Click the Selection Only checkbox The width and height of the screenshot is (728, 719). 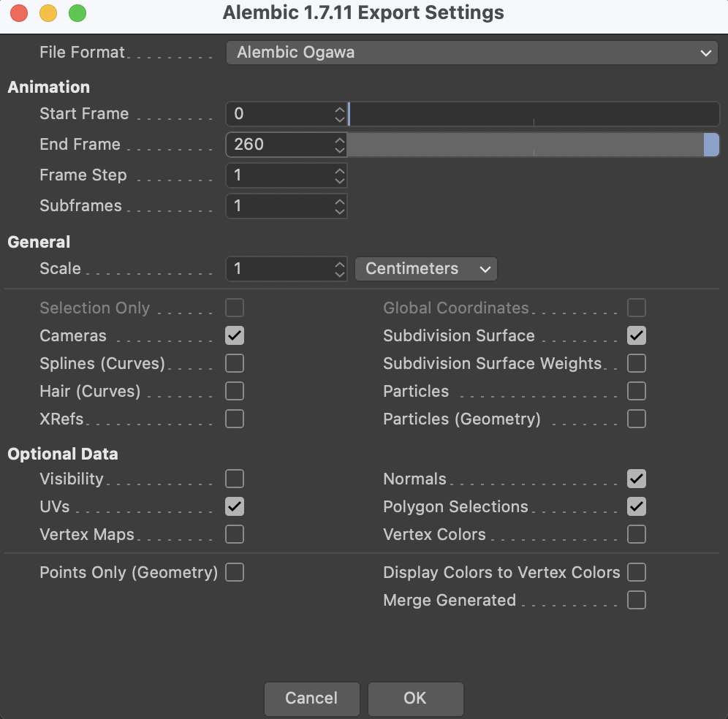[x=235, y=308]
